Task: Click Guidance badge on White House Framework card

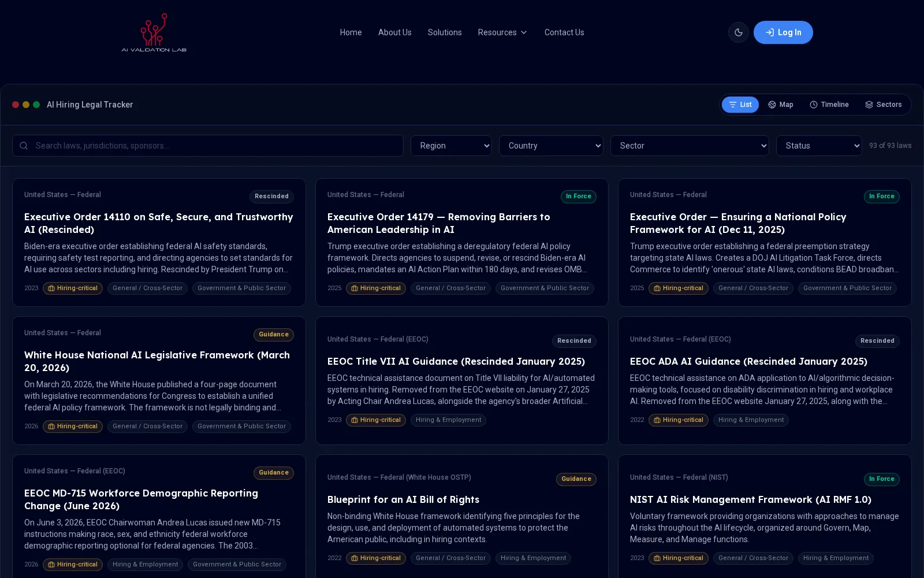Action: [x=274, y=335]
